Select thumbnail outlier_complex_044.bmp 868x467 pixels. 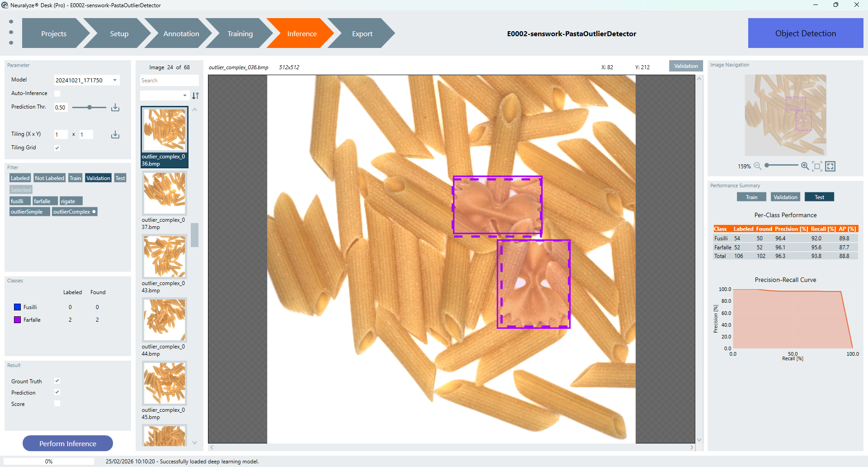point(165,320)
